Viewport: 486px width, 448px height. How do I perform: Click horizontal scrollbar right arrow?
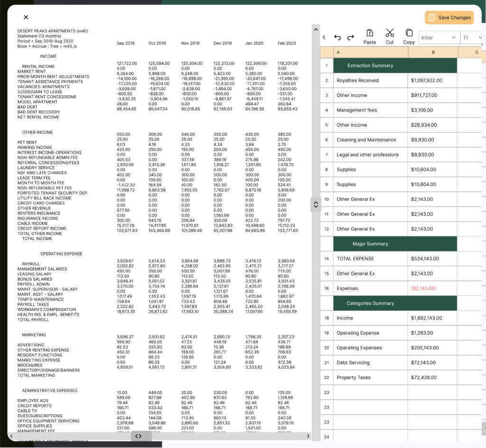click(x=308, y=436)
